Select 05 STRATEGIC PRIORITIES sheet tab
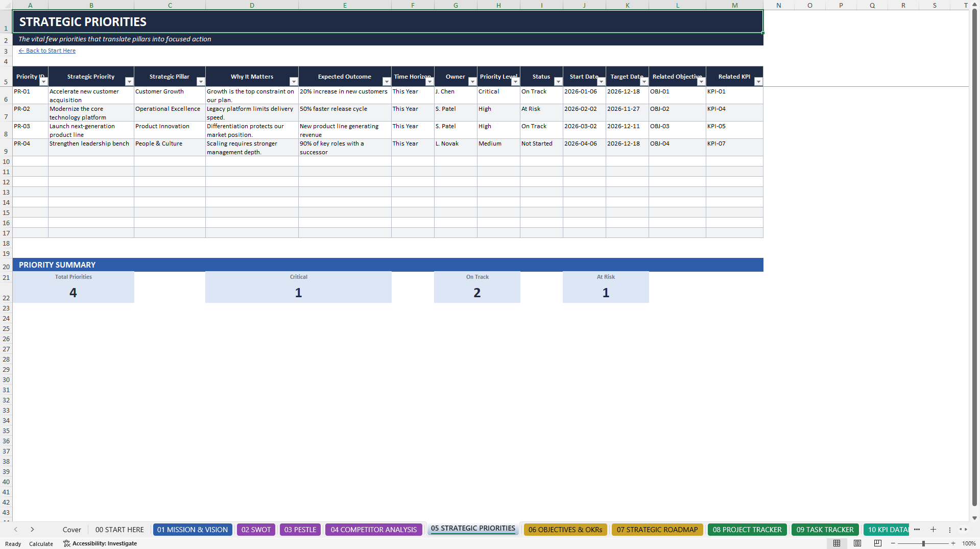The height and width of the screenshot is (549, 980). [x=473, y=529]
